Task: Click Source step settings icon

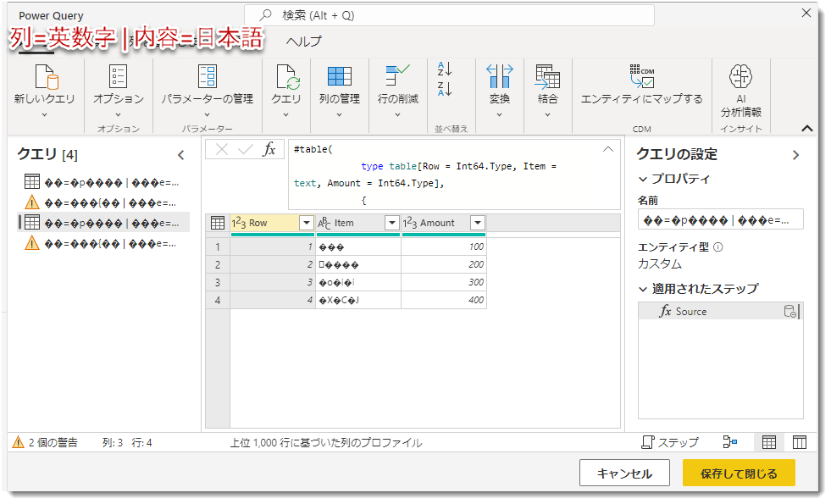Action: coord(789,312)
